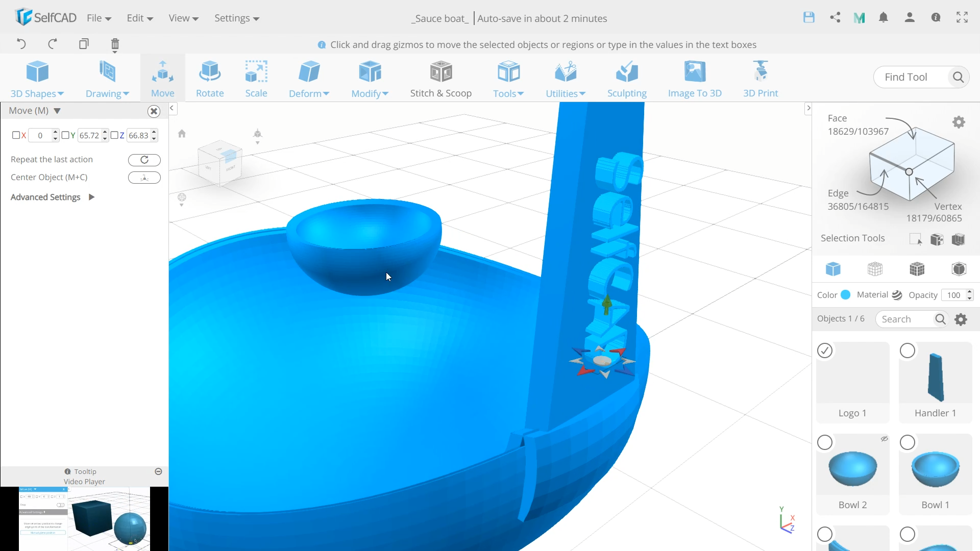The width and height of the screenshot is (980, 551).
Task: Switch to wireframe view mode
Action: coord(875,269)
